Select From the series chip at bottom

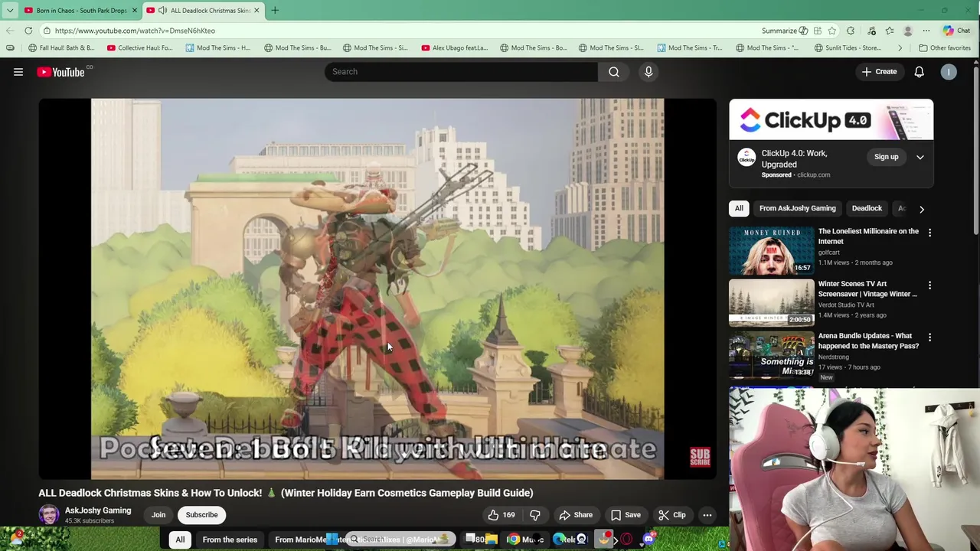(230, 540)
